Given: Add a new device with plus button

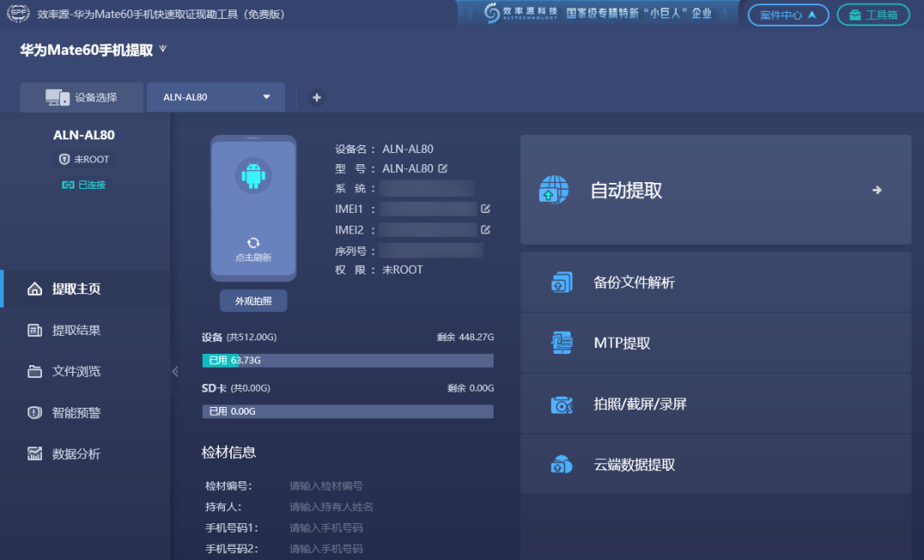Looking at the screenshot, I should [317, 97].
